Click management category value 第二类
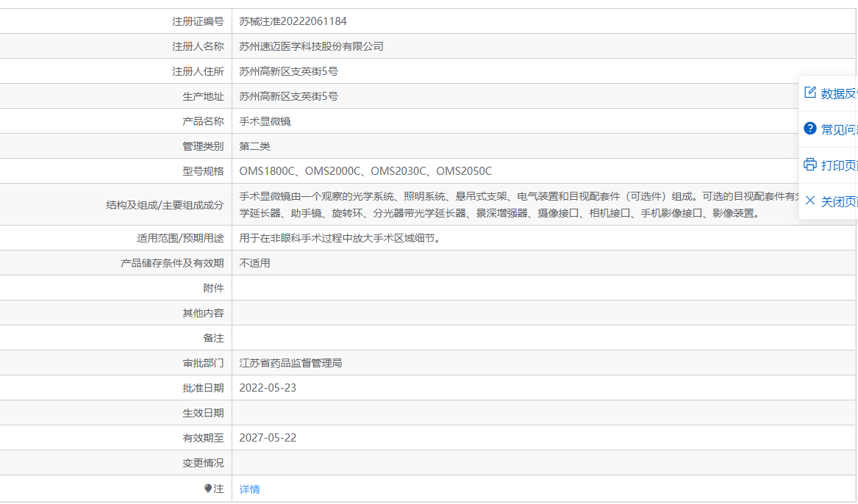858x504 pixels. pyautogui.click(x=254, y=146)
